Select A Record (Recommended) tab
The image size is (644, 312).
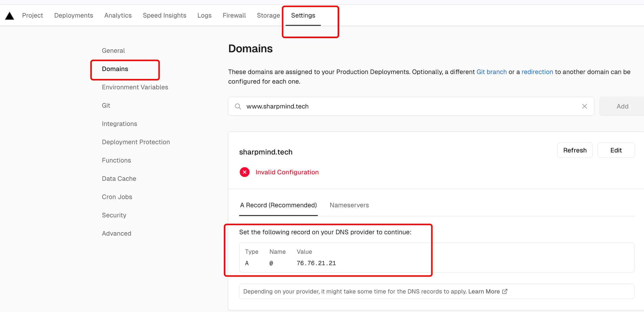click(x=278, y=205)
